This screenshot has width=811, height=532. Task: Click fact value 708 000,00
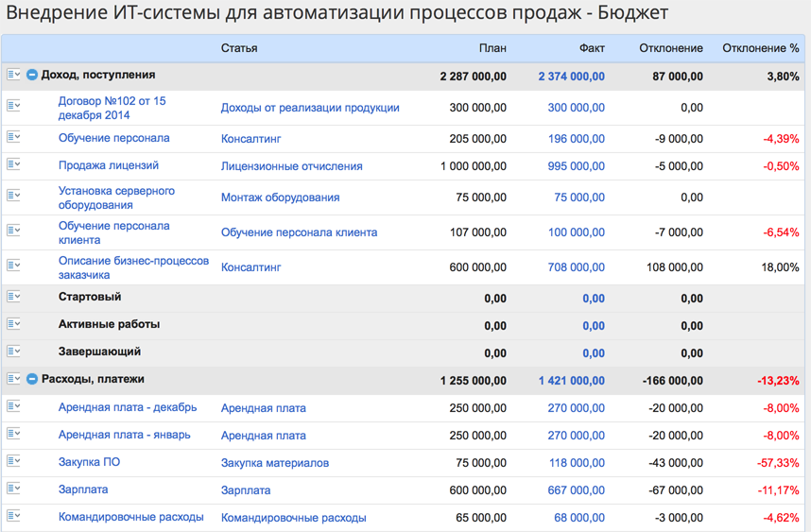(576, 267)
